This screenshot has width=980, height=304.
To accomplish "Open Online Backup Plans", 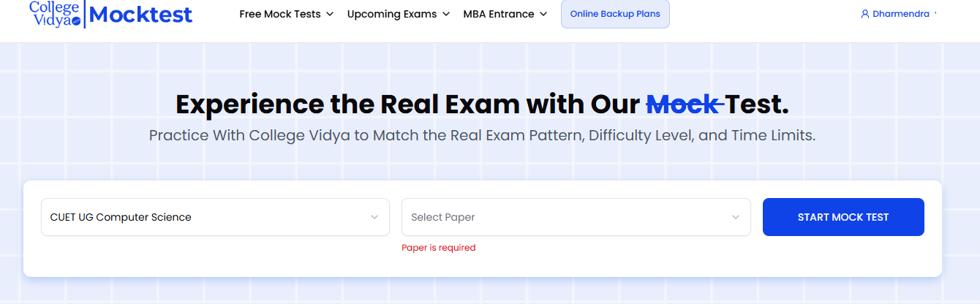I will (615, 14).
